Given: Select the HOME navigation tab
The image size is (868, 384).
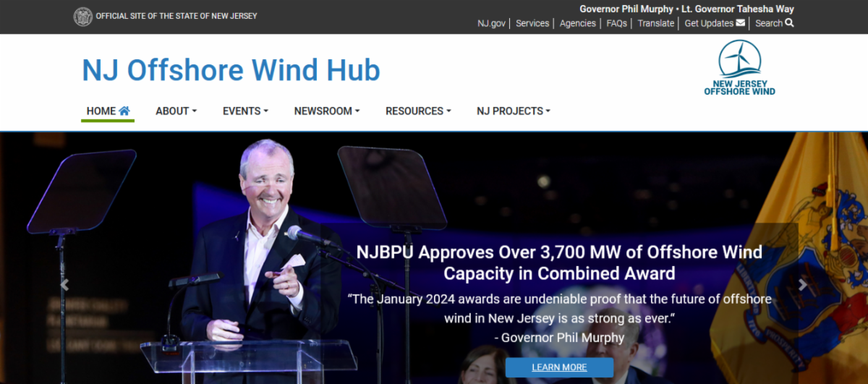Looking at the screenshot, I should [x=108, y=111].
